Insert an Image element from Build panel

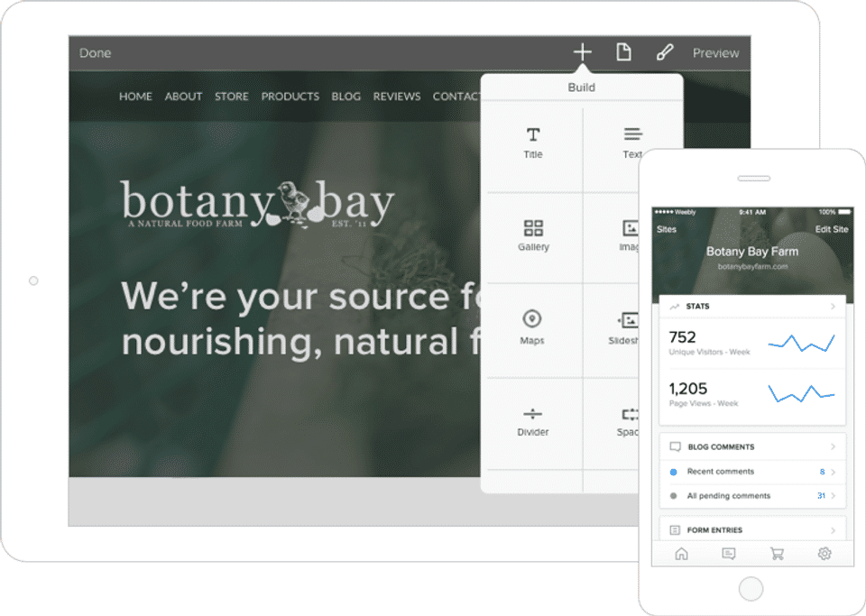629,235
